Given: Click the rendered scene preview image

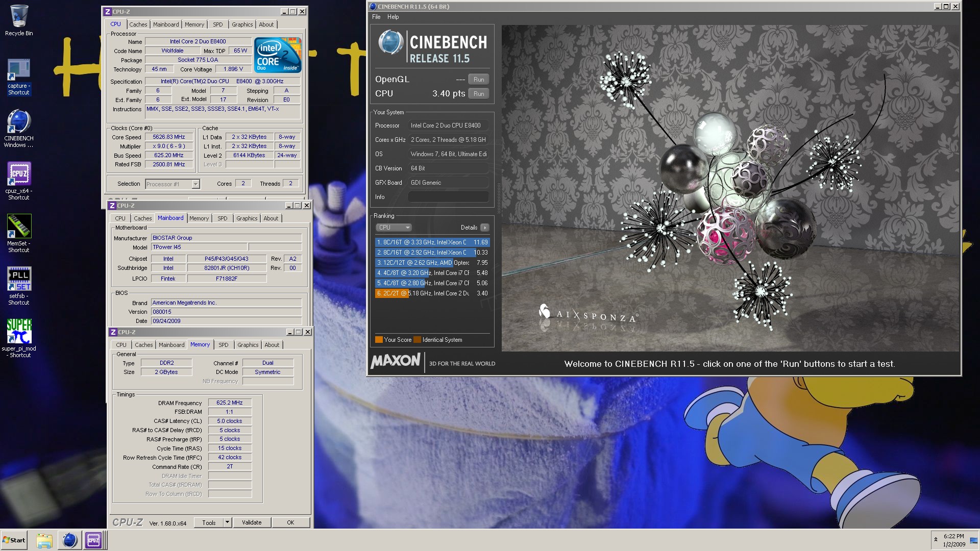Looking at the screenshot, I should pyautogui.click(x=730, y=188).
